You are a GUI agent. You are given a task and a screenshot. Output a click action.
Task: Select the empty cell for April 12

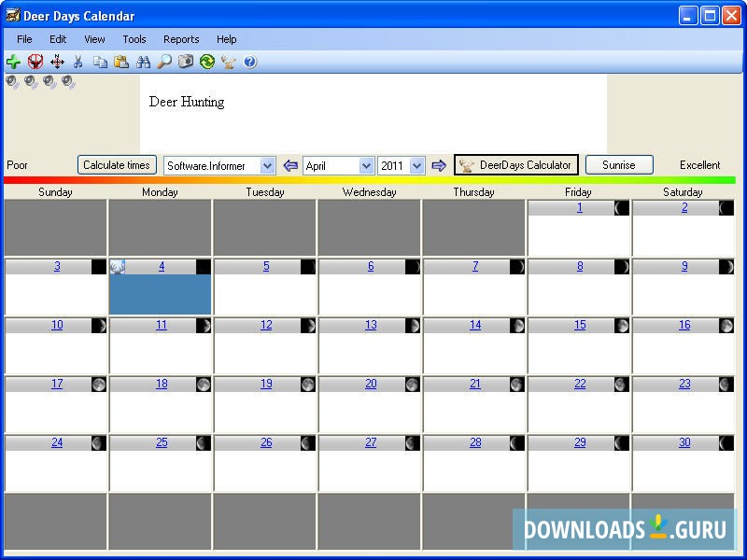pyautogui.click(x=265, y=354)
